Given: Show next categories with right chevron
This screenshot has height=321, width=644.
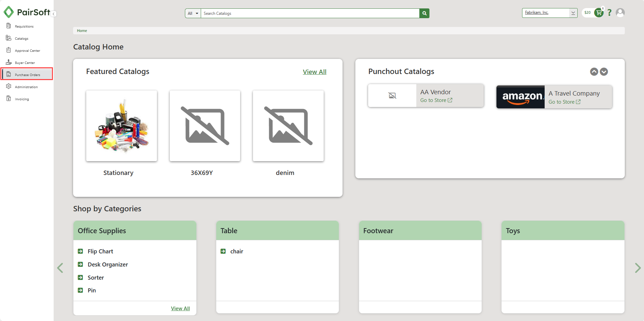Looking at the screenshot, I should point(638,268).
